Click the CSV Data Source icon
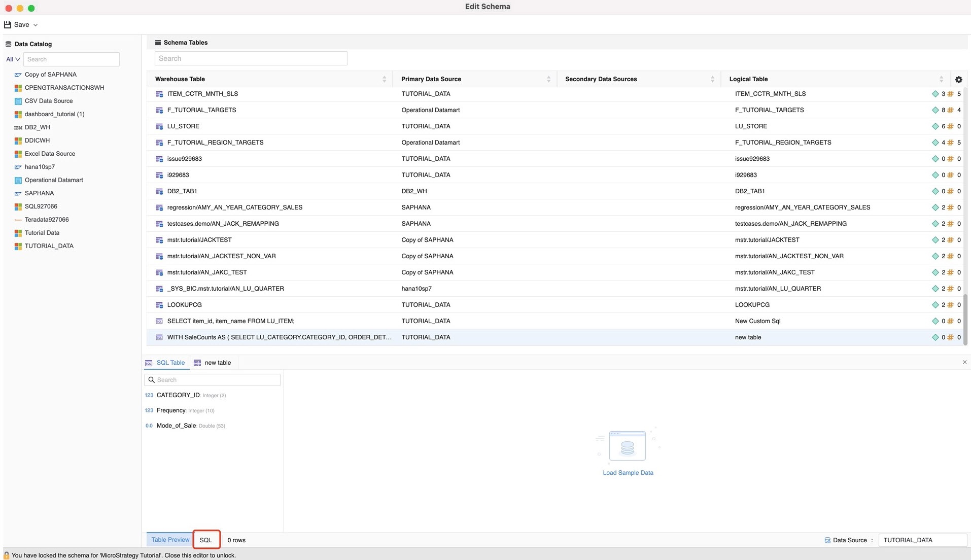 [x=18, y=101]
